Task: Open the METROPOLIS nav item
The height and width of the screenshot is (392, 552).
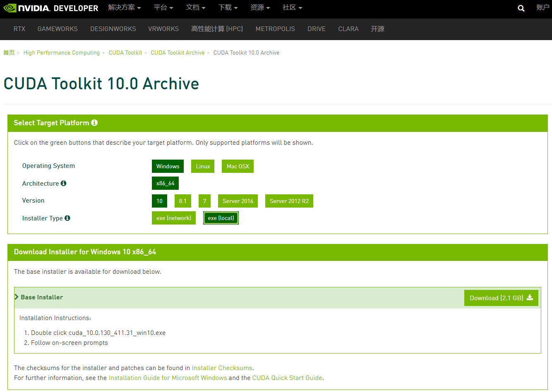Action: click(275, 29)
